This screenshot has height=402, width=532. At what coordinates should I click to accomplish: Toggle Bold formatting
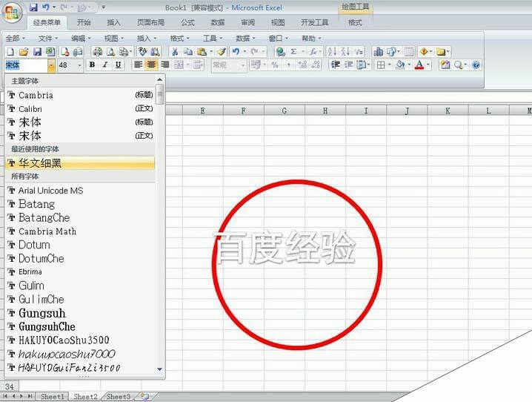pyautogui.click(x=92, y=65)
